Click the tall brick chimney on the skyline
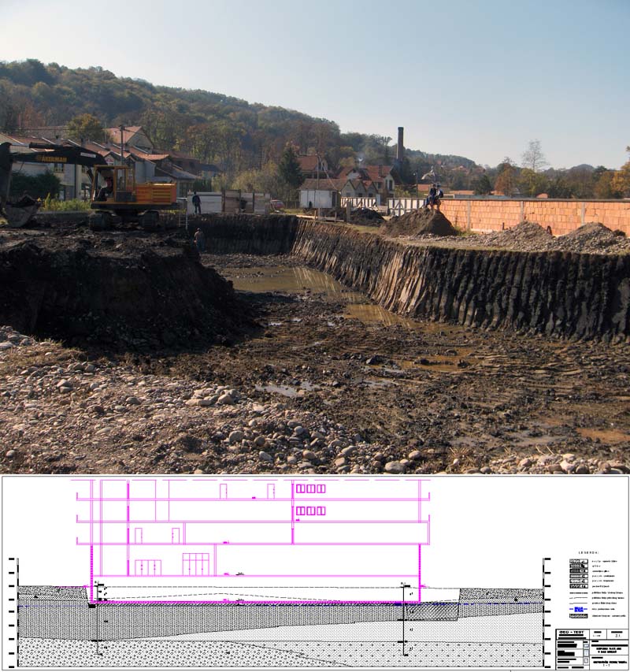630x672 pixels. pos(400,144)
